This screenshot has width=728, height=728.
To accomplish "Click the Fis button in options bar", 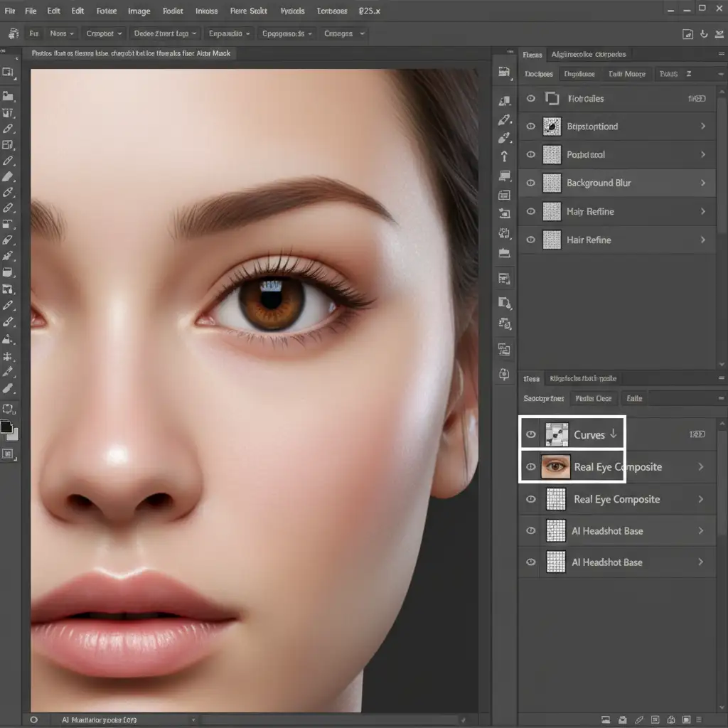I will click(34, 33).
